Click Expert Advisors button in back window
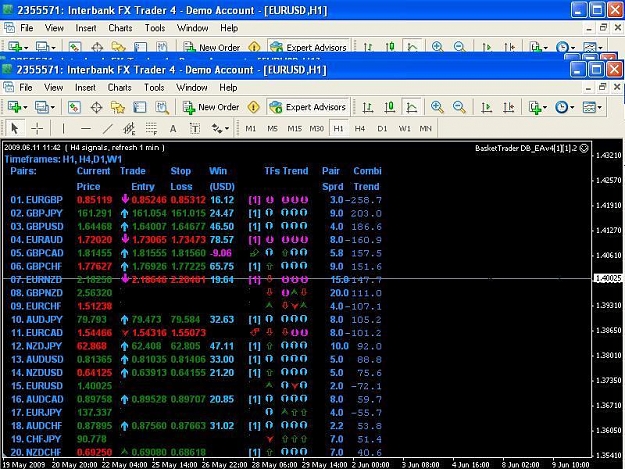 coord(309,47)
